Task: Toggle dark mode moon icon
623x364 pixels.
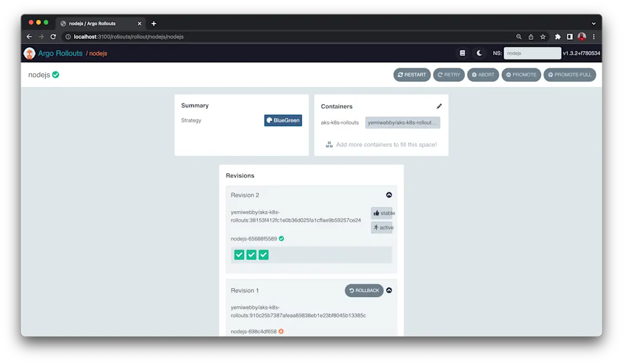Action: click(x=479, y=53)
